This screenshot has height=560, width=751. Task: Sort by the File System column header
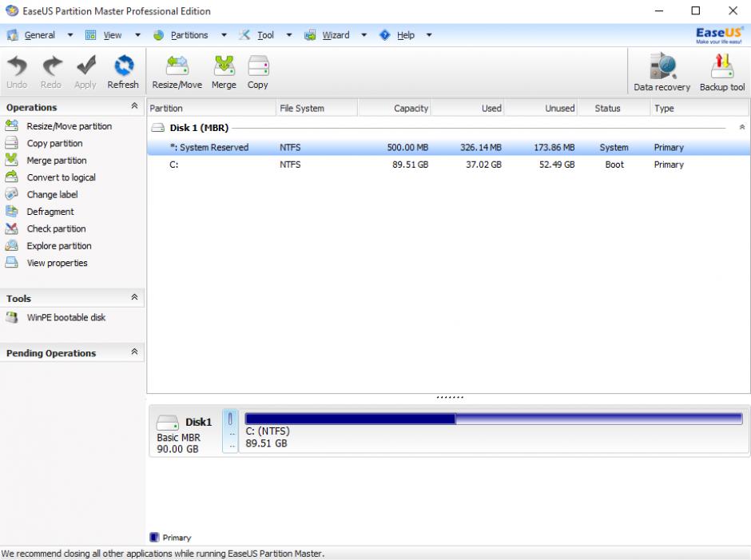pyautogui.click(x=316, y=109)
